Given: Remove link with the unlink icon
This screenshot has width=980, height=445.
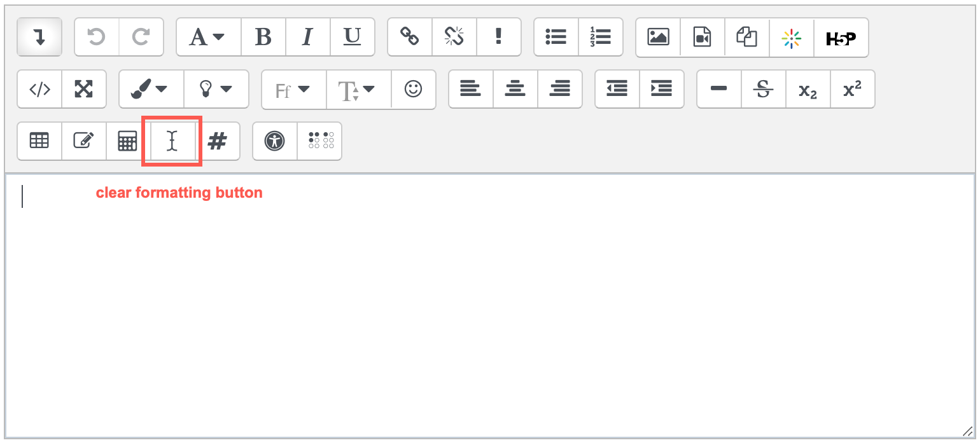Looking at the screenshot, I should 454,38.
